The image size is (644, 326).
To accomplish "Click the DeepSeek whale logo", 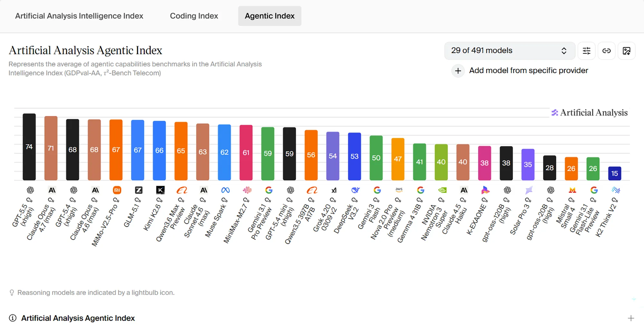I will 355,190.
